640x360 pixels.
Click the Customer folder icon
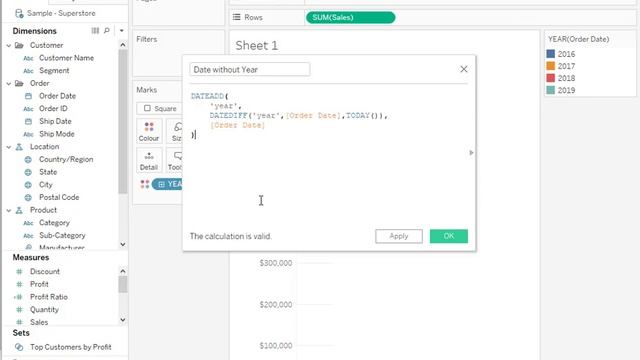coord(19,45)
